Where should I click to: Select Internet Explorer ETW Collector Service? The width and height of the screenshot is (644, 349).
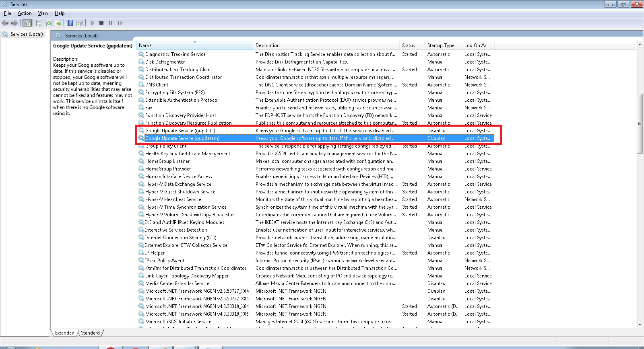pos(186,245)
